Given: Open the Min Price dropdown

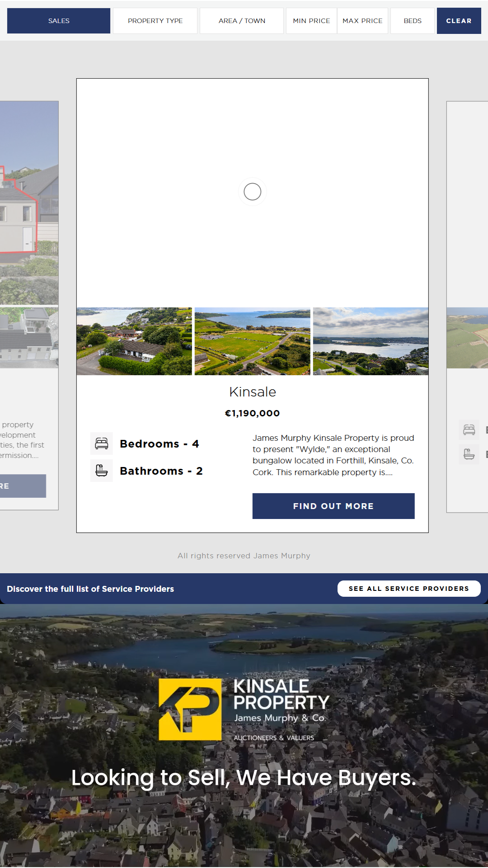Looking at the screenshot, I should 311,21.
